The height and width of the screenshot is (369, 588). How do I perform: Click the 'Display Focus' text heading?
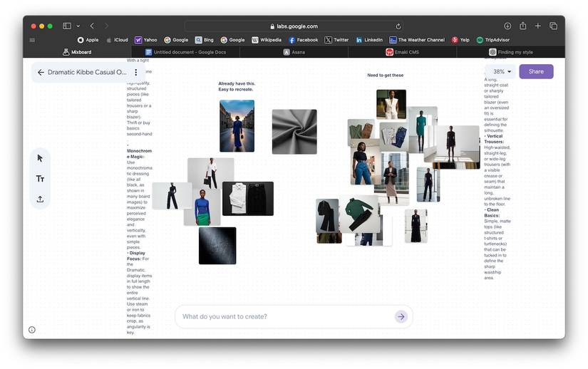click(137, 256)
